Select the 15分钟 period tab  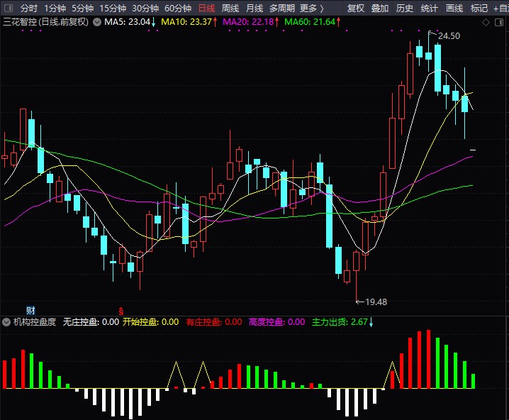113,8
